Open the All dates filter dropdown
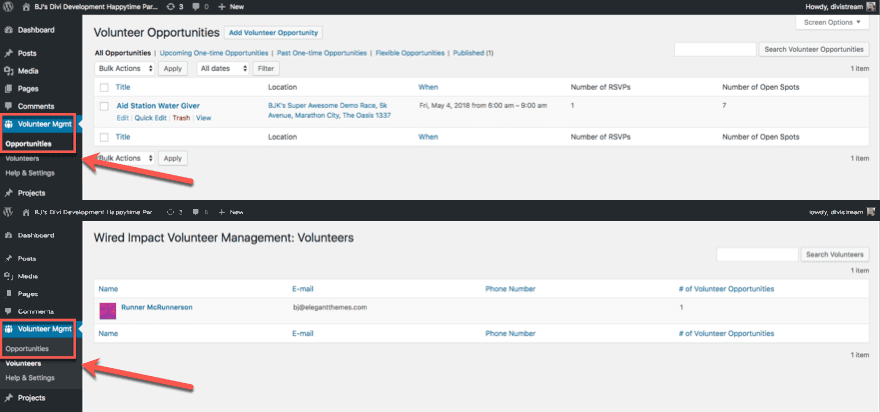The image size is (880, 412). (x=220, y=68)
